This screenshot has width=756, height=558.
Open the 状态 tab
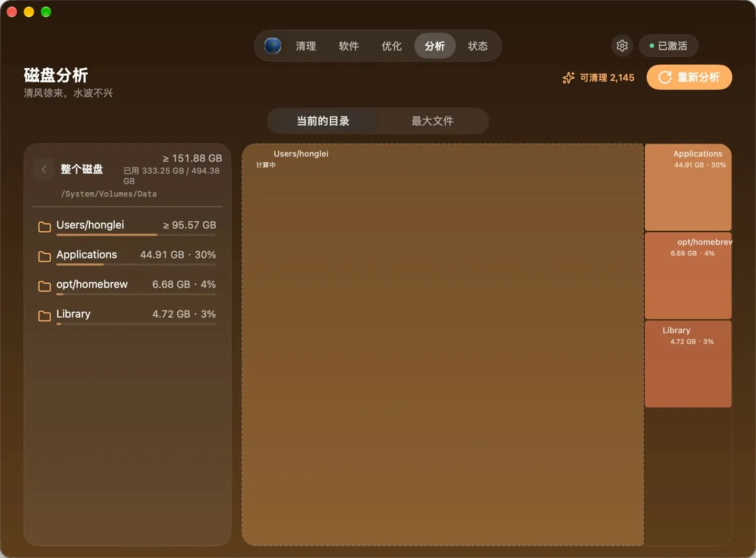pos(478,46)
